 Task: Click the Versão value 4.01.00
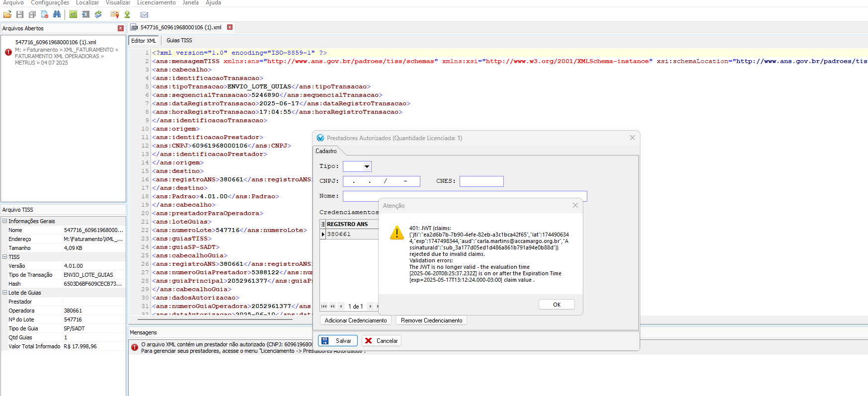74,266
